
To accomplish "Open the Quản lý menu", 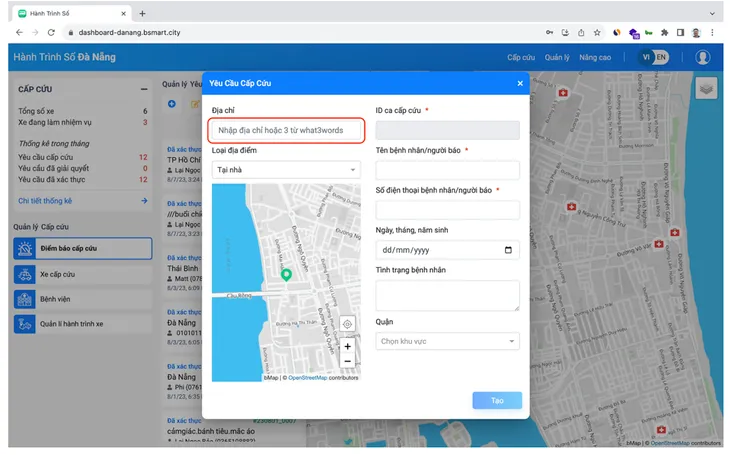I will point(557,58).
